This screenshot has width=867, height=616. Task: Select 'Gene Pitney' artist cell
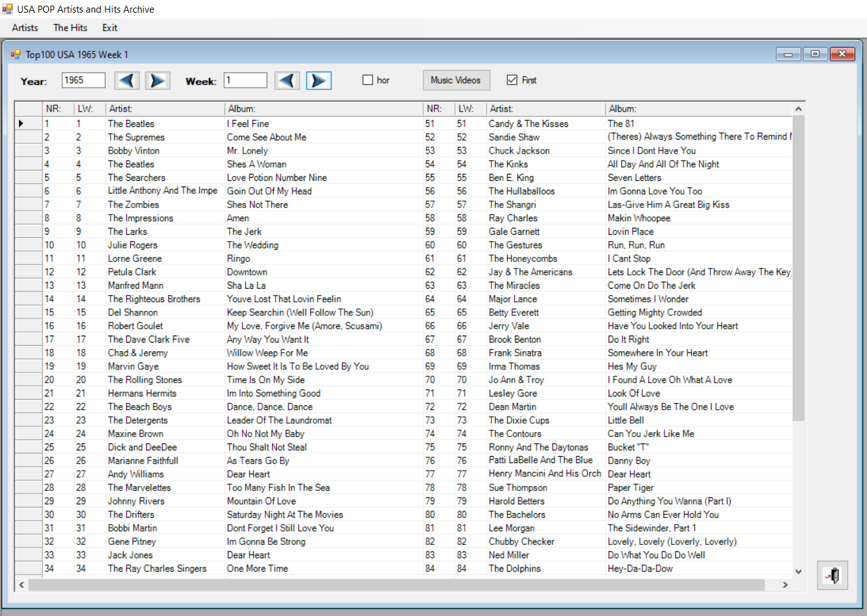(165, 542)
